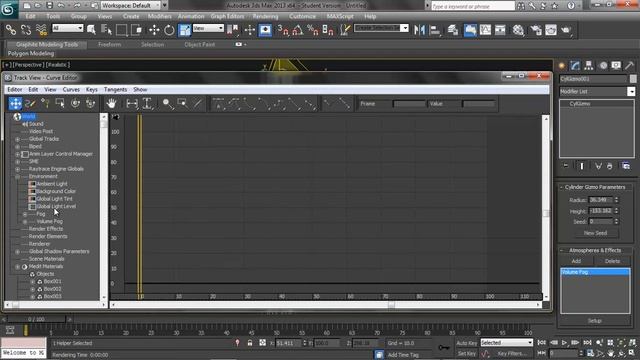Viewport: 640px width, 360px height.
Task: Expand the Raytrace Engine Globals node
Action: point(18,169)
